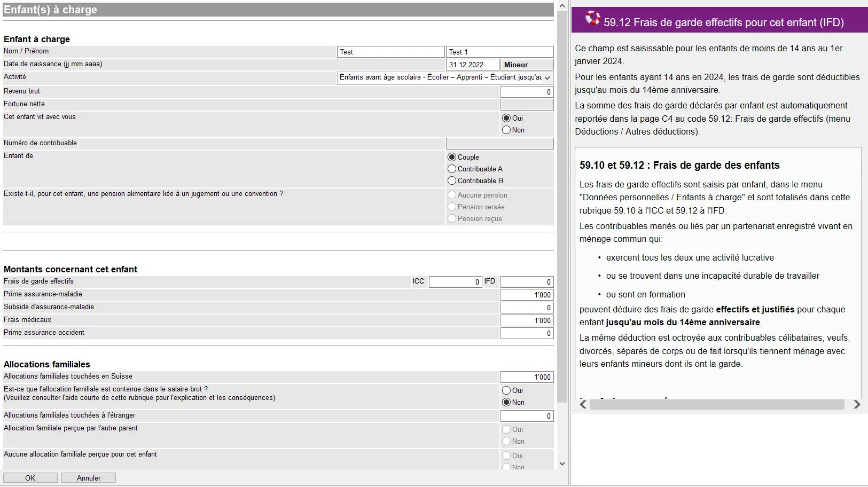
Task: Click the date de naissance field
Action: tap(472, 65)
